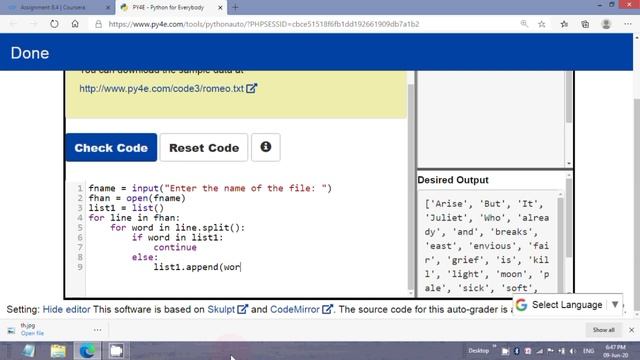Viewport: 640px width, 360px height.
Task: Open File Explorer from the taskbar
Action: pos(58,351)
